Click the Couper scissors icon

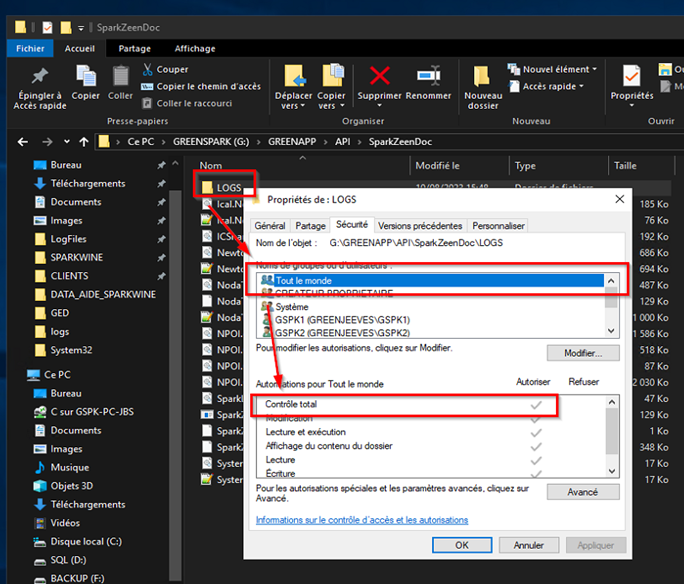pyautogui.click(x=148, y=69)
